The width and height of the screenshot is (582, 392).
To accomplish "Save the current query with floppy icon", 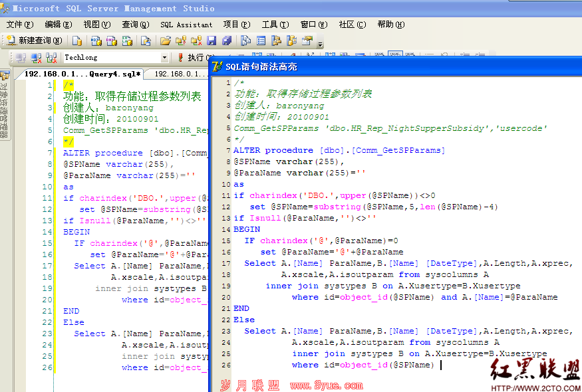I will [212, 41].
